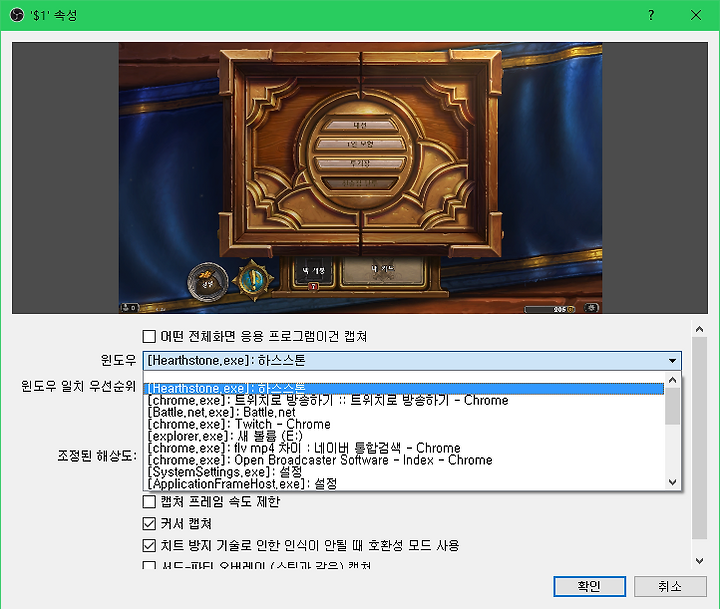Viewport: 720px width, 609px height.
Task: Click the properties panel scrollbar thumb
Action: tap(699, 438)
